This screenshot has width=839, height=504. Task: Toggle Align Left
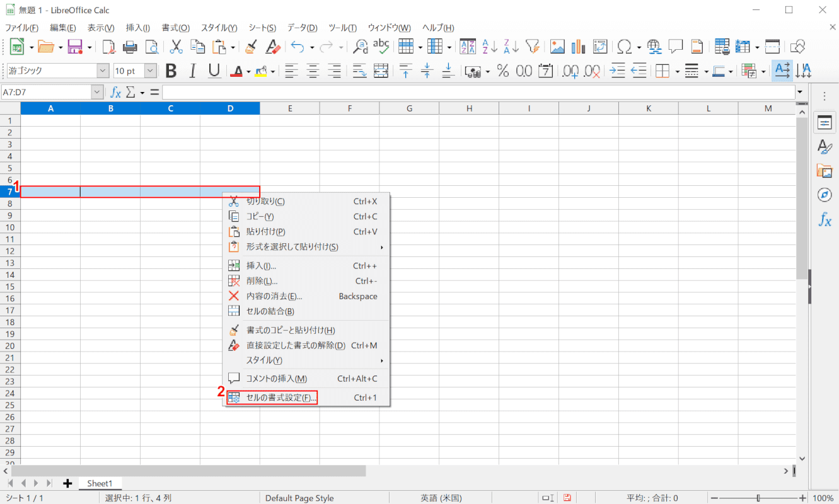[291, 71]
